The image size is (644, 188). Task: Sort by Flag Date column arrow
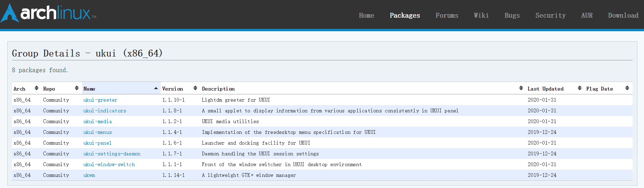[x=627, y=88]
